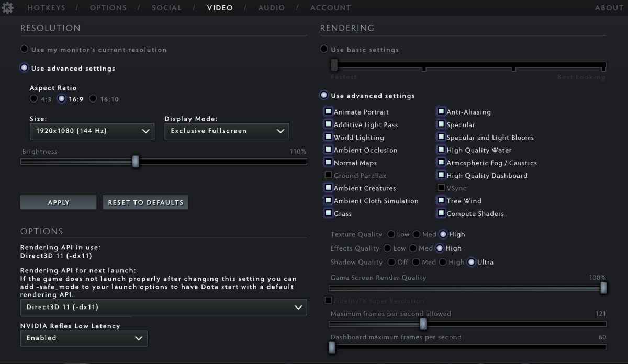Open the resolution Size dropdown
Viewport: 628px width, 364px height.
(x=92, y=131)
